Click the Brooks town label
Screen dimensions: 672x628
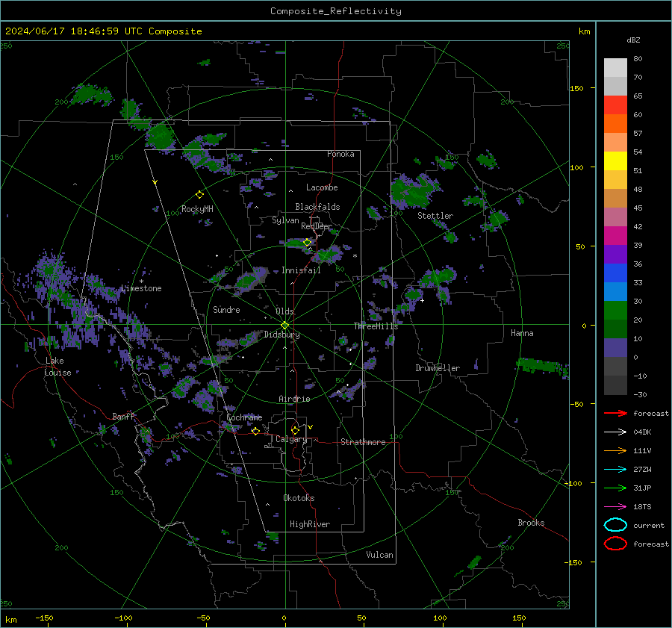531,523
